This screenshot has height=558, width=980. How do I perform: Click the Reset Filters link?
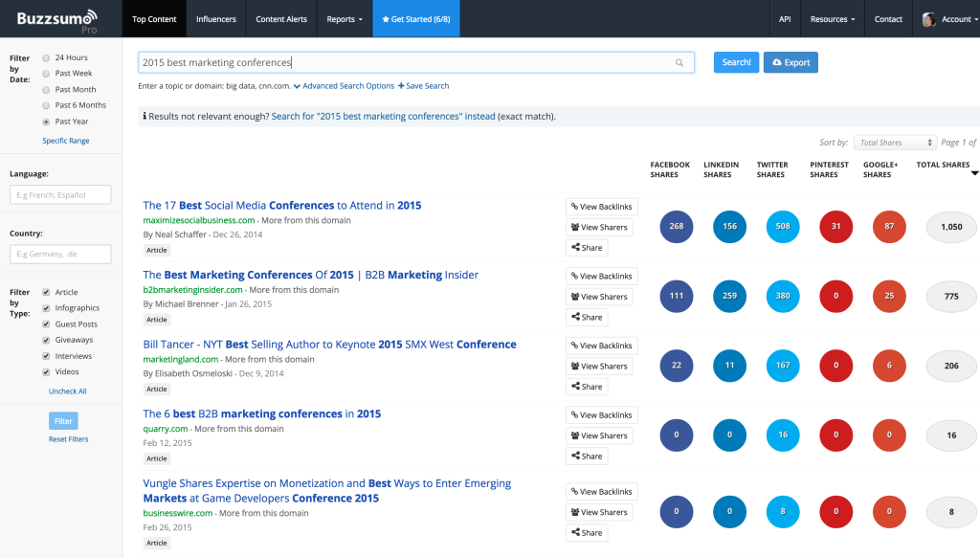tap(68, 439)
